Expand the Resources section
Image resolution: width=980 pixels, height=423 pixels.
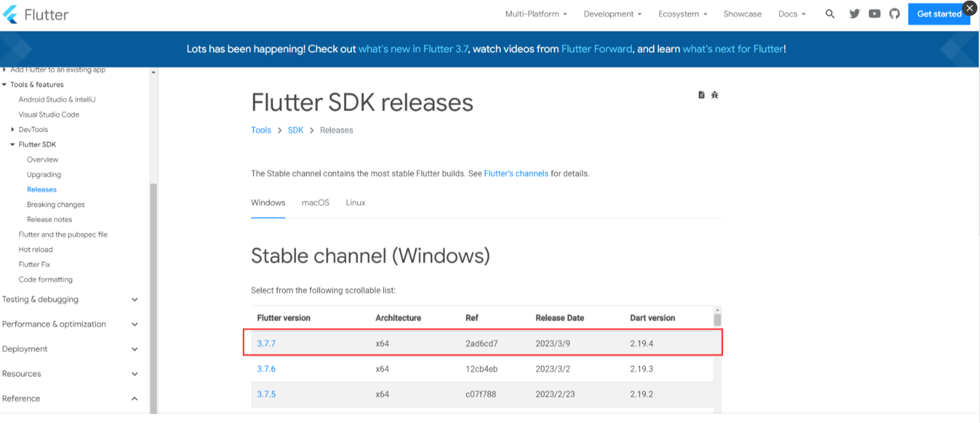coord(70,374)
